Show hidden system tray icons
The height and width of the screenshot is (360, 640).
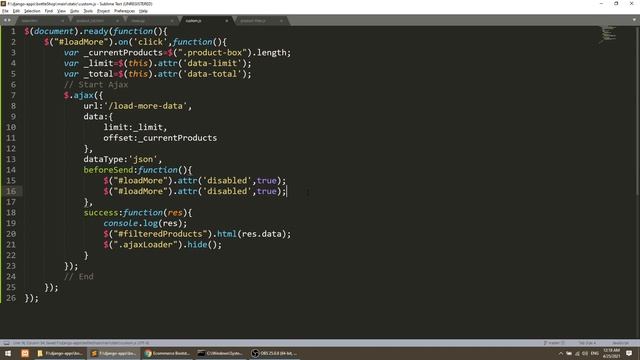pos(560,353)
